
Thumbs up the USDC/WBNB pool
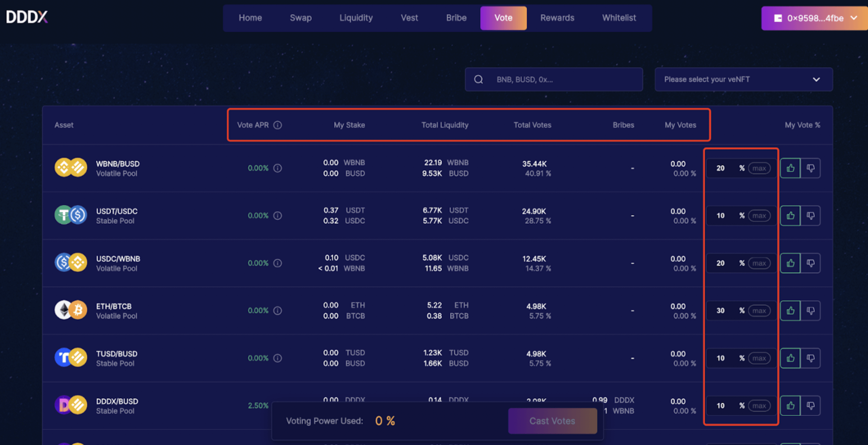(x=791, y=263)
